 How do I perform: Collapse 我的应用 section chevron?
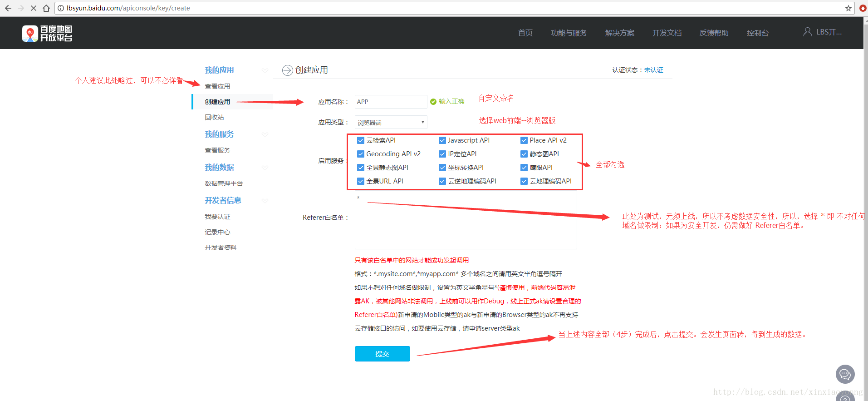(265, 70)
